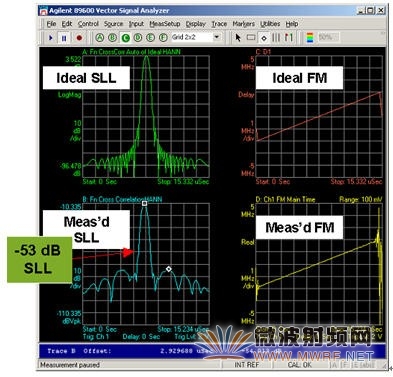The height and width of the screenshot is (377, 393).
Task: Toggle trace A button
Action: pyautogui.click(x=100, y=38)
